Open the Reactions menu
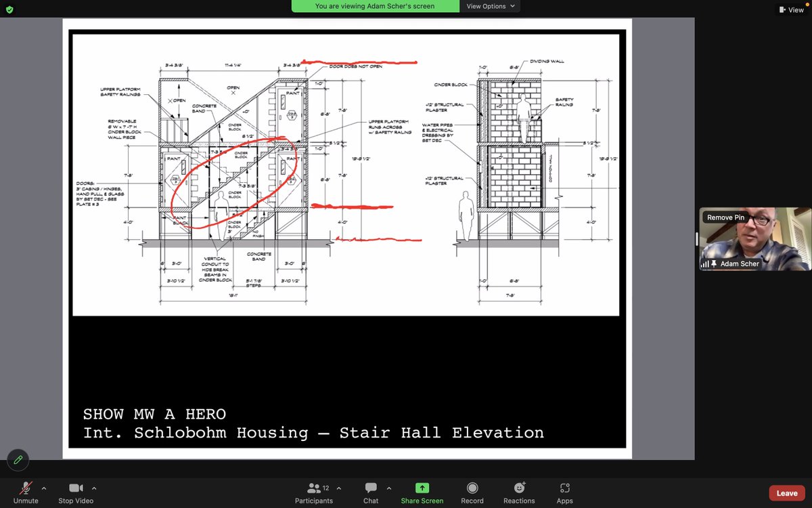This screenshot has width=812, height=508. coord(519,492)
